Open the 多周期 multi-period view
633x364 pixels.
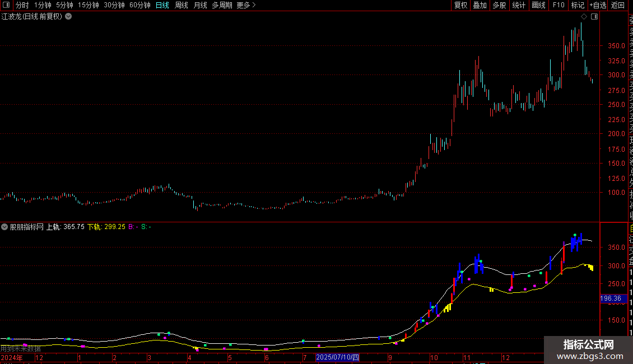(222, 5)
